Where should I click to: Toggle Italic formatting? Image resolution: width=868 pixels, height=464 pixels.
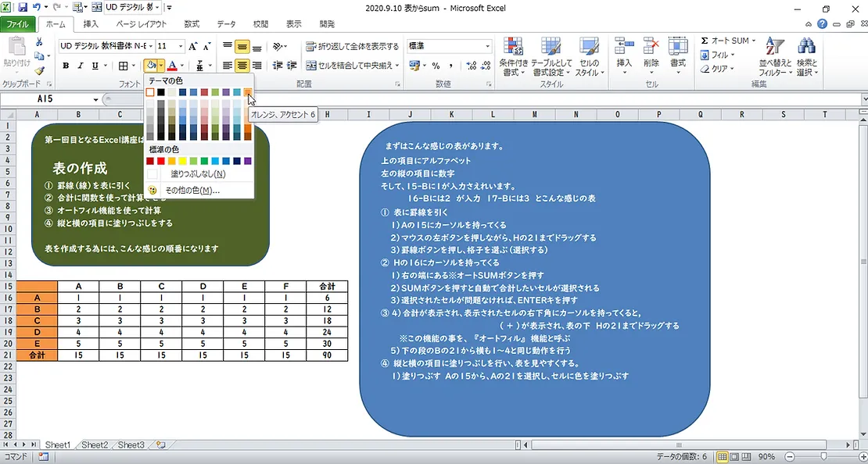point(81,66)
